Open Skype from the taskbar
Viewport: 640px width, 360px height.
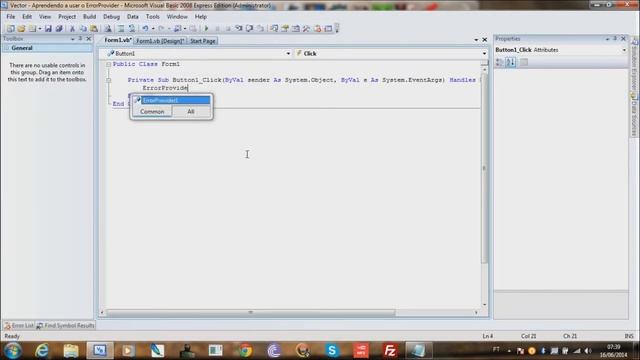pyautogui.click(x=332, y=351)
